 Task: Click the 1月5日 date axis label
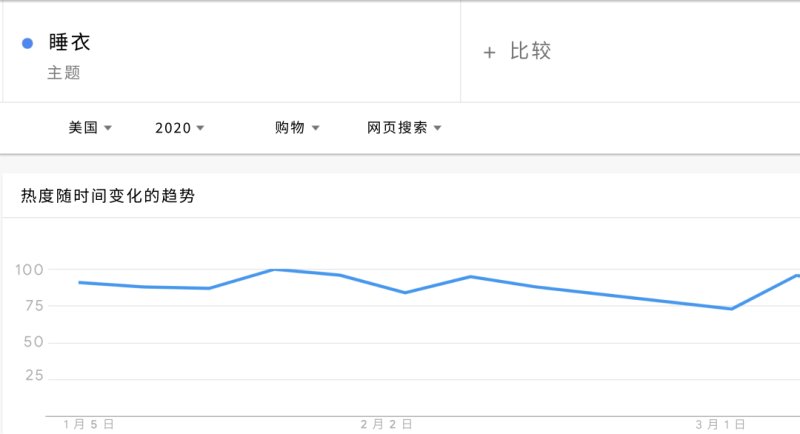point(88,424)
